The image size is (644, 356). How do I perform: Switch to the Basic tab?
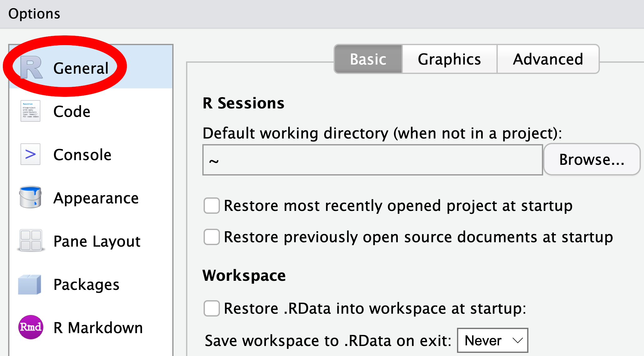tap(368, 59)
